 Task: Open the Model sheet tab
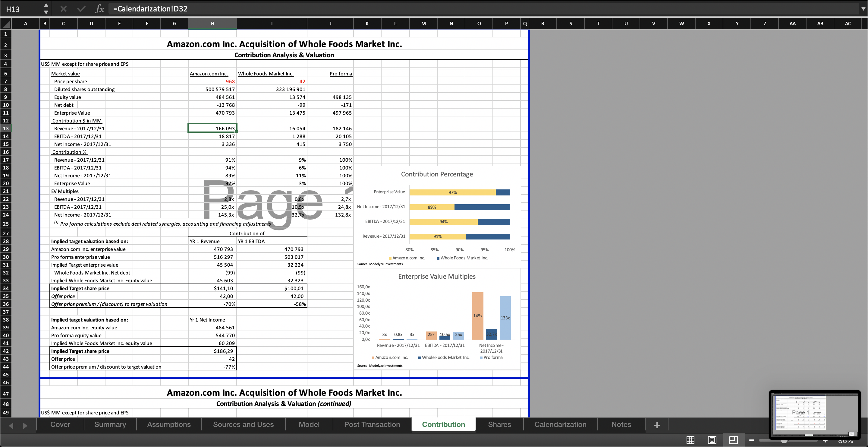pyautogui.click(x=309, y=424)
